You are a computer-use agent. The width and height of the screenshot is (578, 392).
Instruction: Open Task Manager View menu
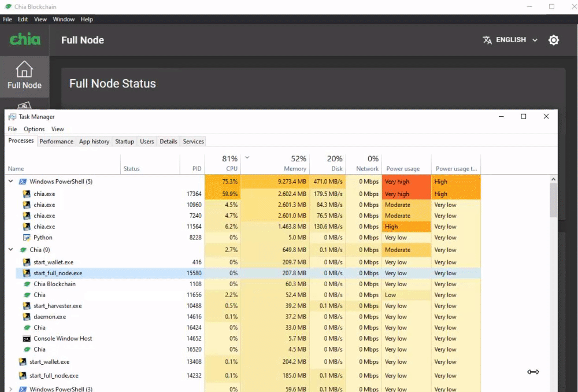tap(57, 129)
